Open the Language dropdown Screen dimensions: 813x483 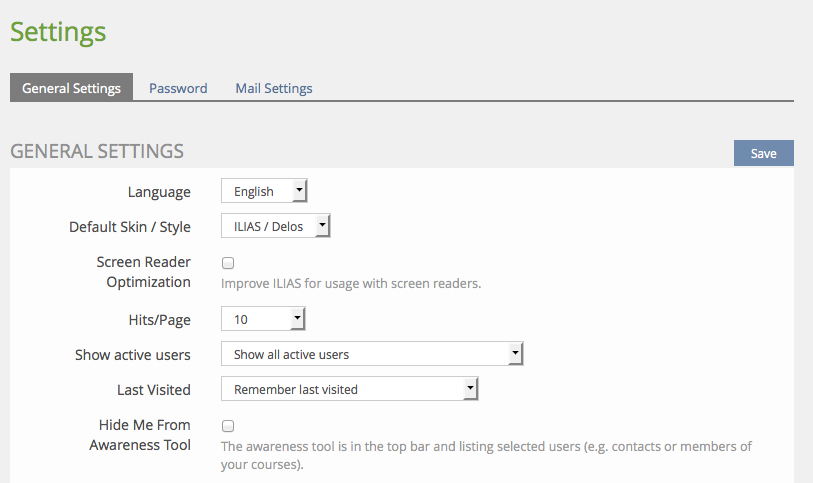pos(264,191)
